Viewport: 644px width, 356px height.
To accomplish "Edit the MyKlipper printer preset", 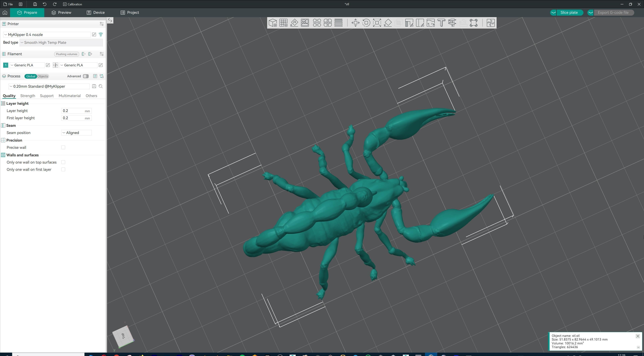I will tap(94, 35).
